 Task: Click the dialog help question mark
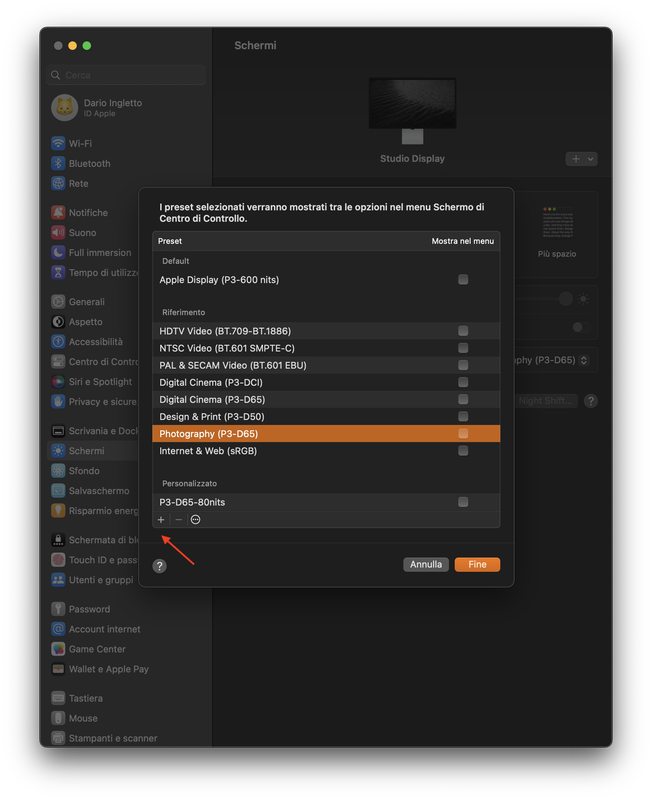pos(160,566)
